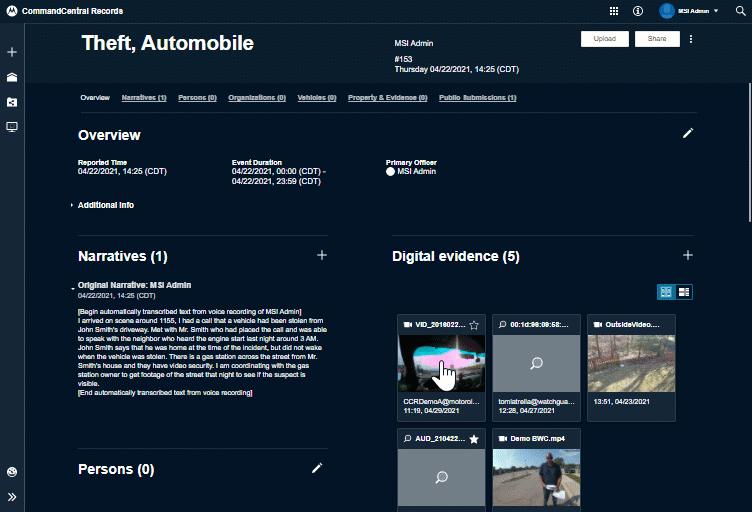This screenshot has width=752, height=512.
Task: Edit Persons section with pencil icon
Action: [317, 467]
